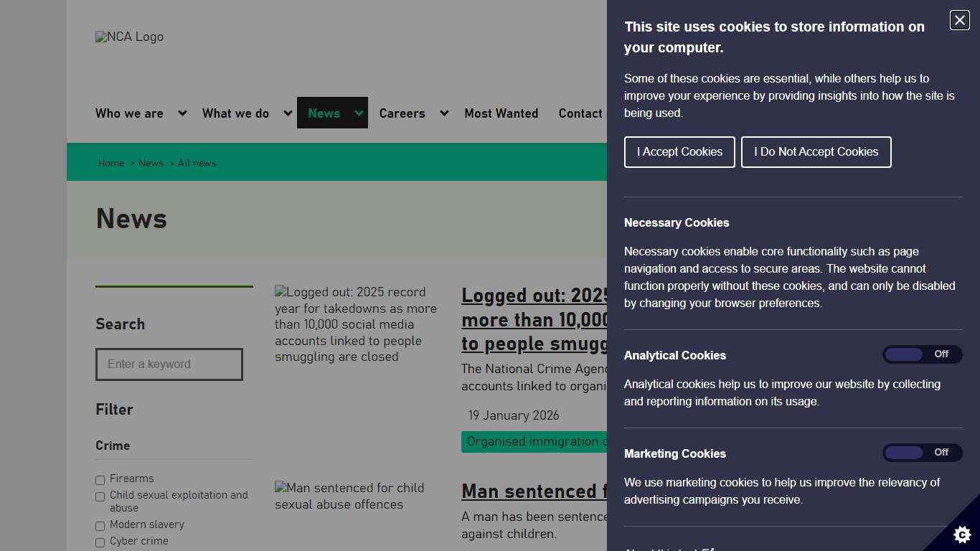This screenshot has width=980, height=551.
Task: Close the cookie consent banner
Action: pos(958,20)
